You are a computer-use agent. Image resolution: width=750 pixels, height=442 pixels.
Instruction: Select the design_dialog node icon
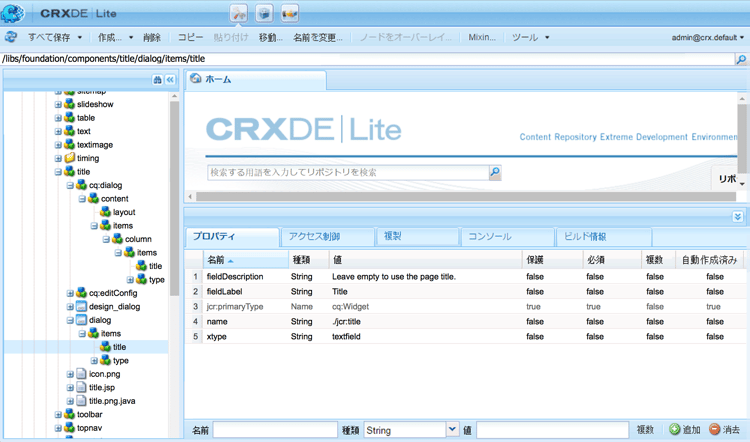(x=82, y=307)
